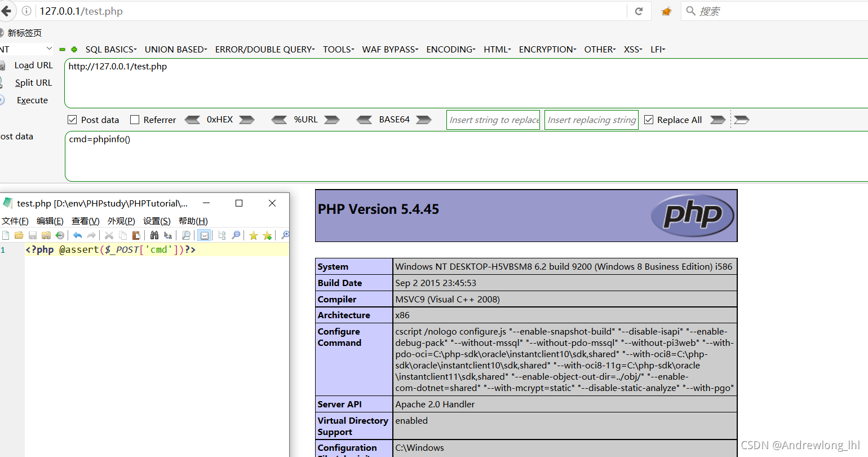
Task: Click the HackBar green minus icon
Action: (62, 50)
